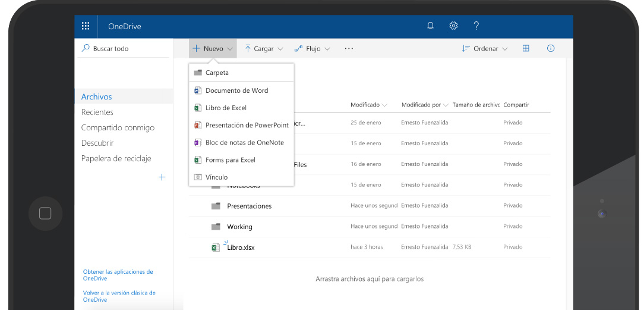644x310 pixels.
Task: Click the Carpeta folder icon in menu
Action: (198, 73)
